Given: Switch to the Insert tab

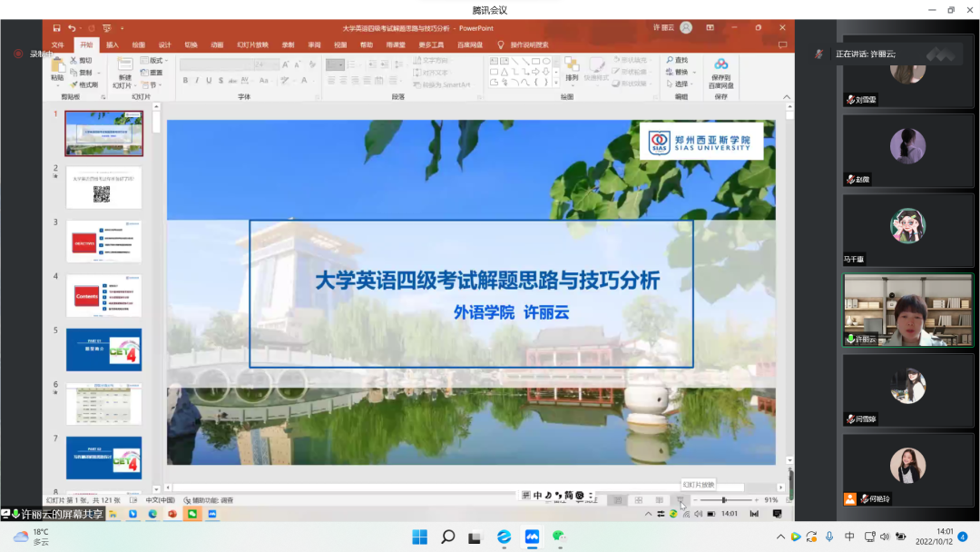Looking at the screenshot, I should 113,45.
